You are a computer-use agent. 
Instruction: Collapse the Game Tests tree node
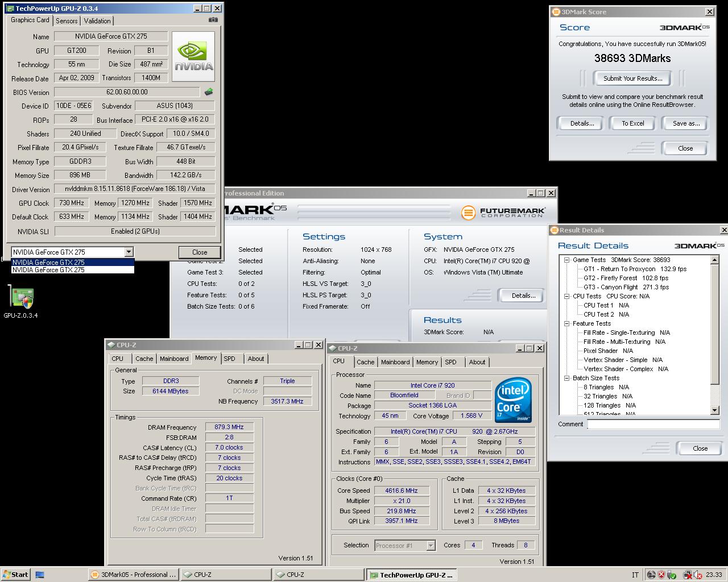click(x=567, y=260)
